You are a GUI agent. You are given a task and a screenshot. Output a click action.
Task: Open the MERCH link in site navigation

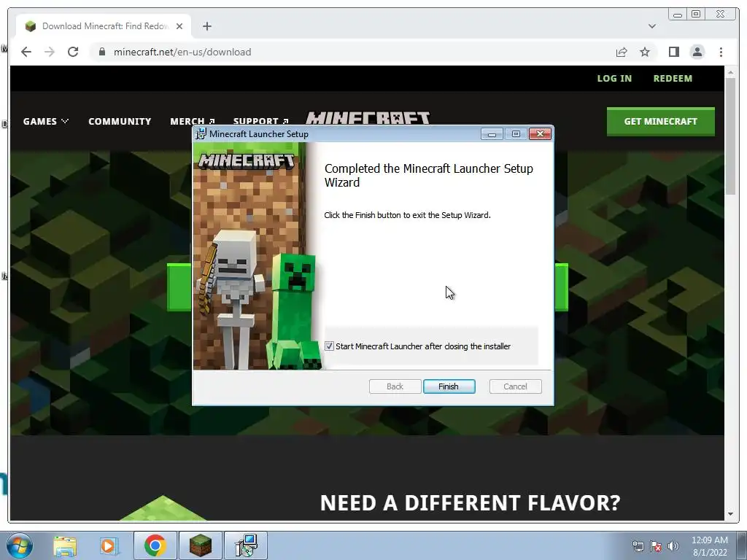[193, 122]
